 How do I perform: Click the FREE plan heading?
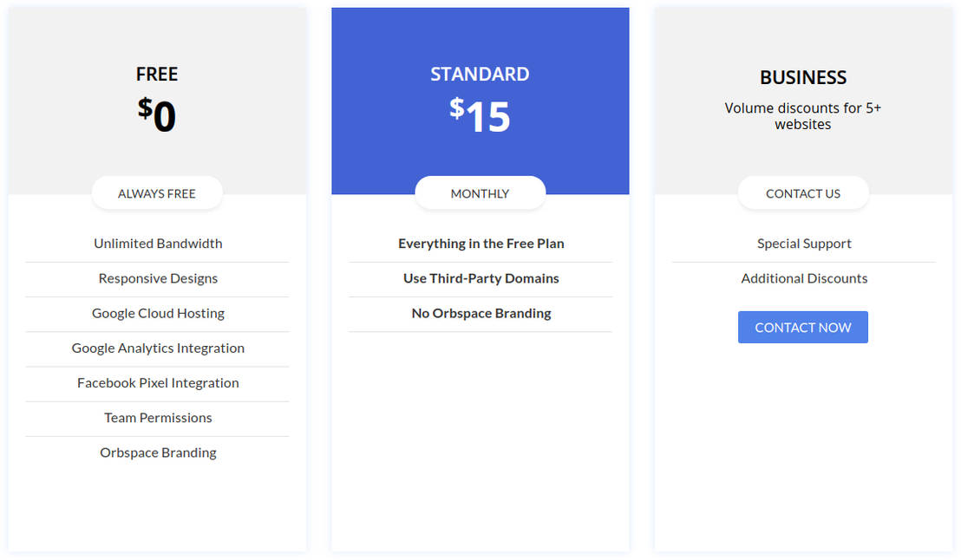[157, 75]
